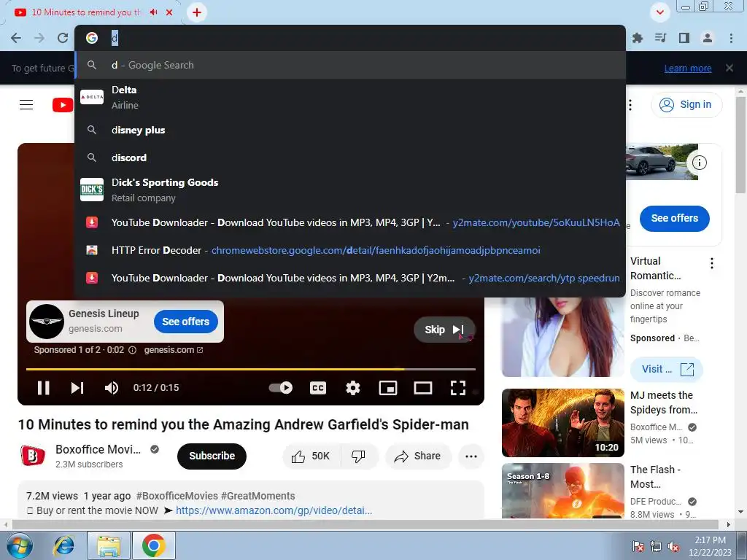
Task: Open Virtual Romantic ad options menu
Action: click(712, 263)
